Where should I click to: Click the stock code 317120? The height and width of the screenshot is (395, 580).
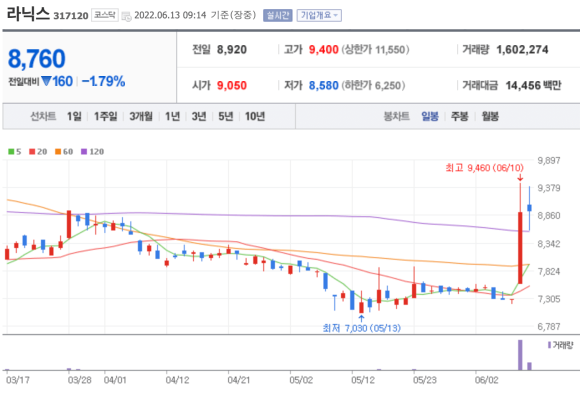[71, 16]
